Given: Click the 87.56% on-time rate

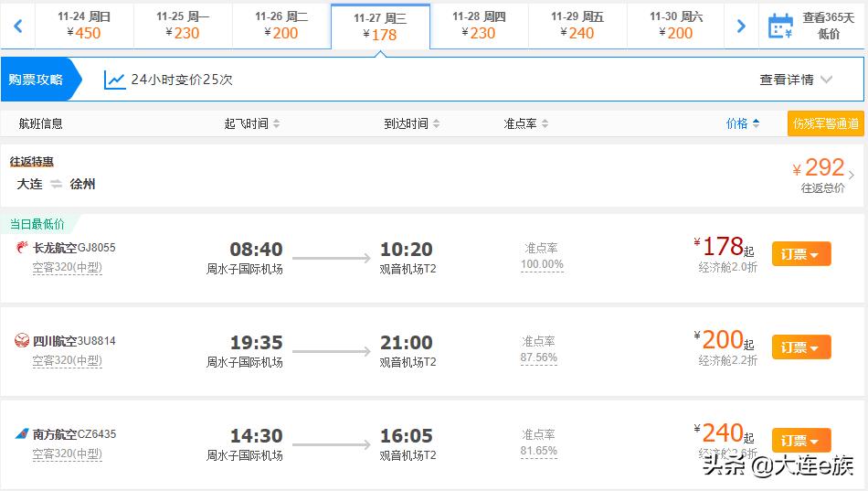Looking at the screenshot, I should pyautogui.click(x=539, y=358).
